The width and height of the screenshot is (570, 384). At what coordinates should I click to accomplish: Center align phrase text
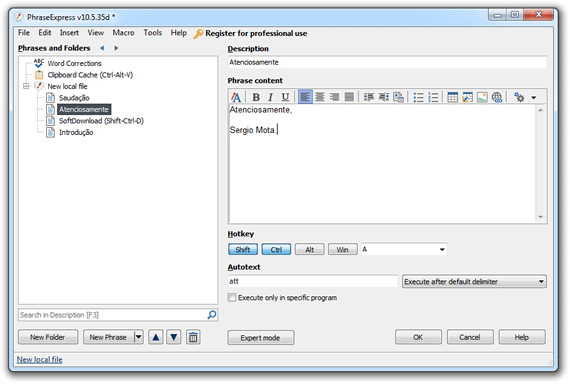tap(320, 97)
